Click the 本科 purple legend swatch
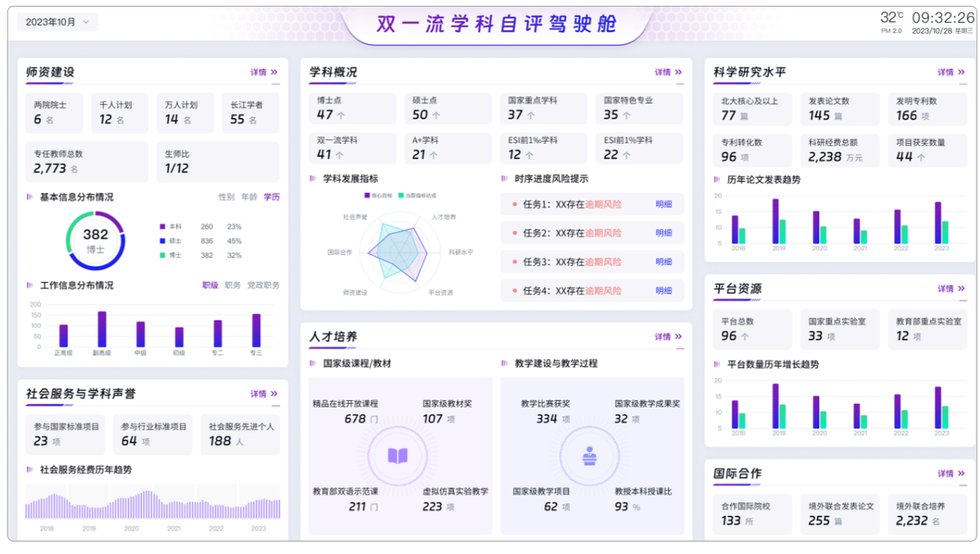The width and height of the screenshot is (980, 554). click(162, 226)
